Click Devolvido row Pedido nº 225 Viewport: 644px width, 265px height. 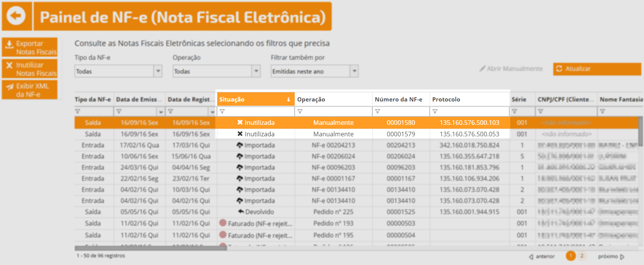point(356,212)
